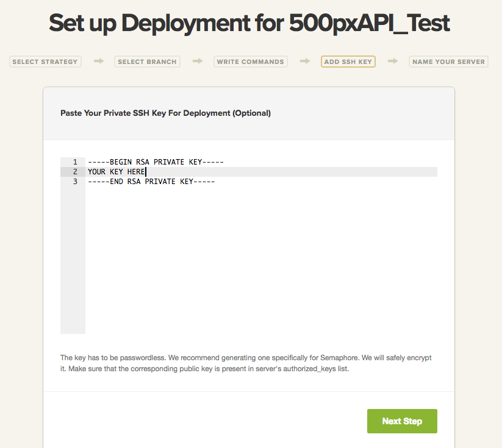Image resolution: width=502 pixels, height=448 pixels.
Task: Click the BEGIN RSA PRIVATE KEY line
Action: 156,162
